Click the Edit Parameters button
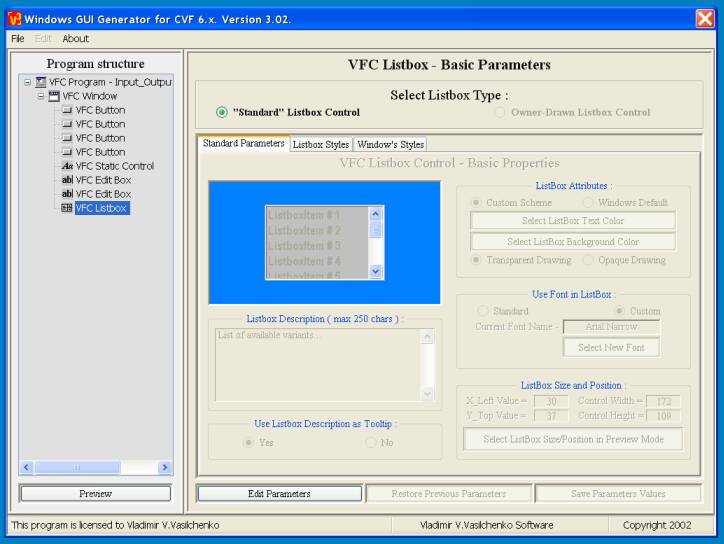Viewport: 724px width, 544px height. tap(279, 494)
